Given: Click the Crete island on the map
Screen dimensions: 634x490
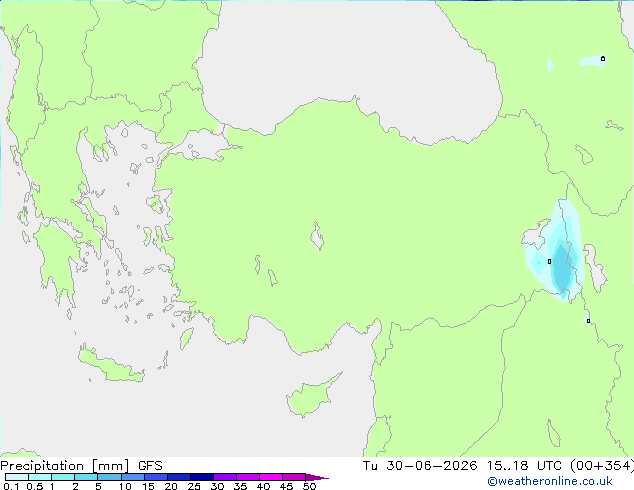Looking at the screenshot, I should point(111,365).
